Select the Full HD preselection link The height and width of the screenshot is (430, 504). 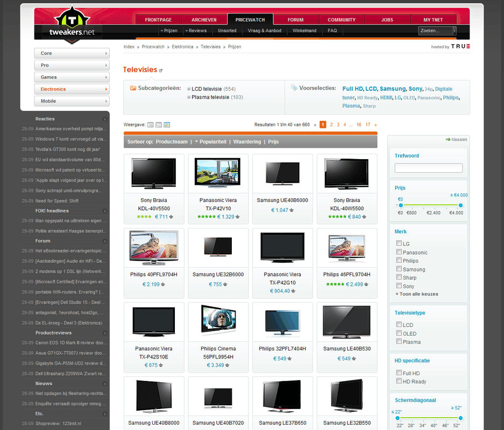[x=353, y=89]
